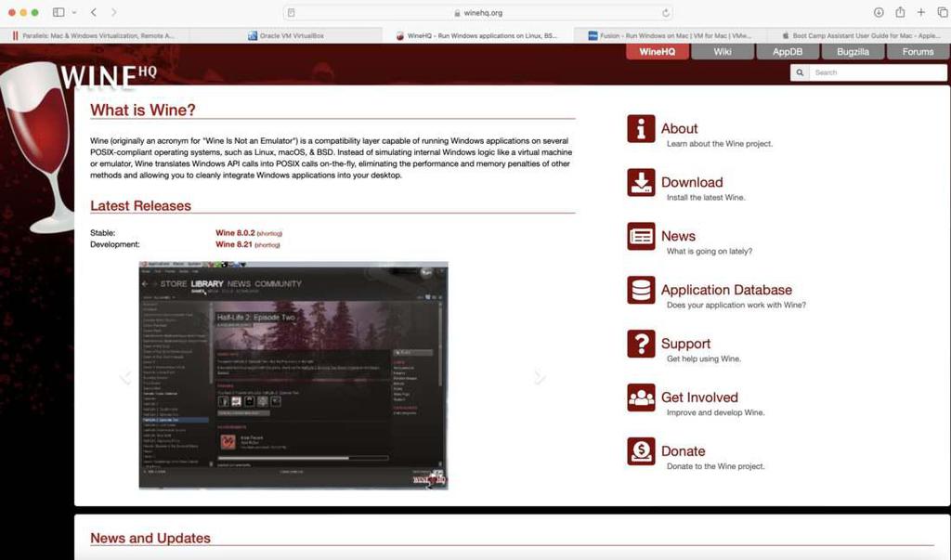
Task: Click the winehq.org address bar
Action: pos(478,13)
